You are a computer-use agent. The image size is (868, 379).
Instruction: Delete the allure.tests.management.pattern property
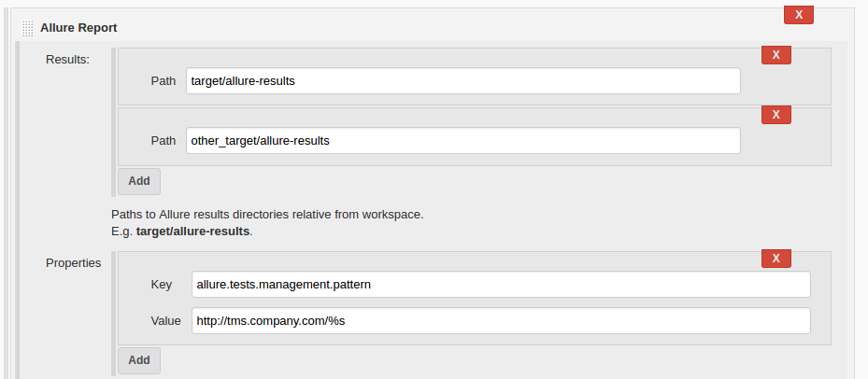pos(776,259)
